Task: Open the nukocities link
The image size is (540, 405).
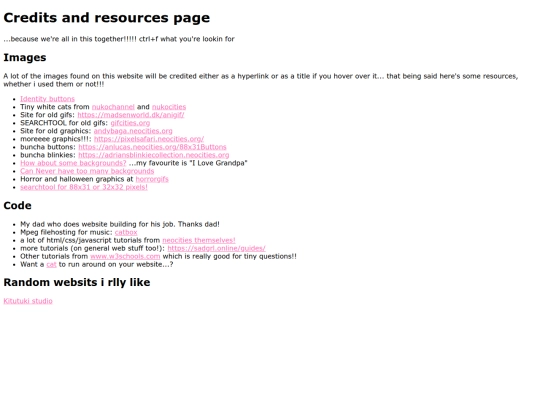Action: tap(169, 107)
